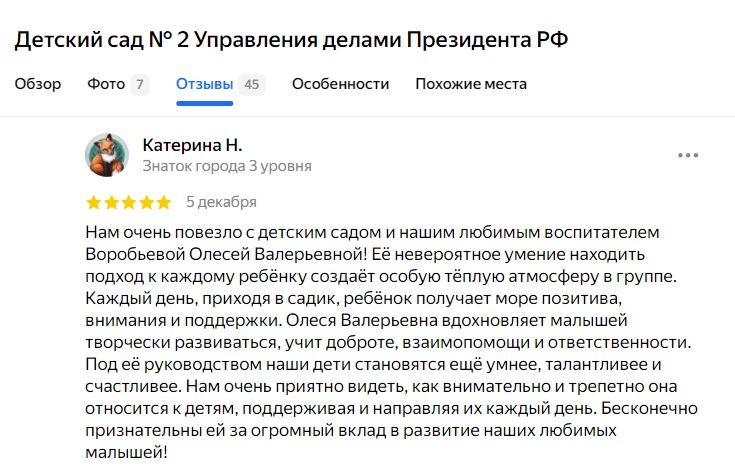This screenshot has height=468, width=735.
Task: Click the fox avatar of Катерина Н.
Action: tap(107, 155)
